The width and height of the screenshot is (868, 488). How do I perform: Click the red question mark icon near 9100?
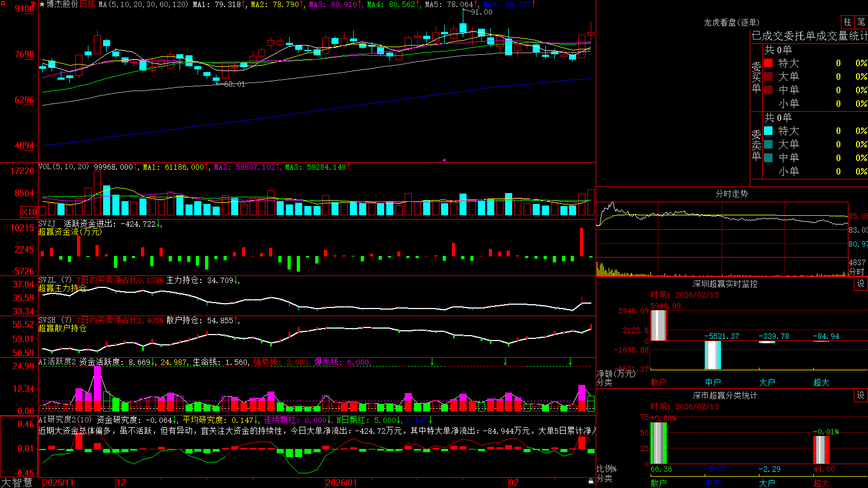click(34, 4)
